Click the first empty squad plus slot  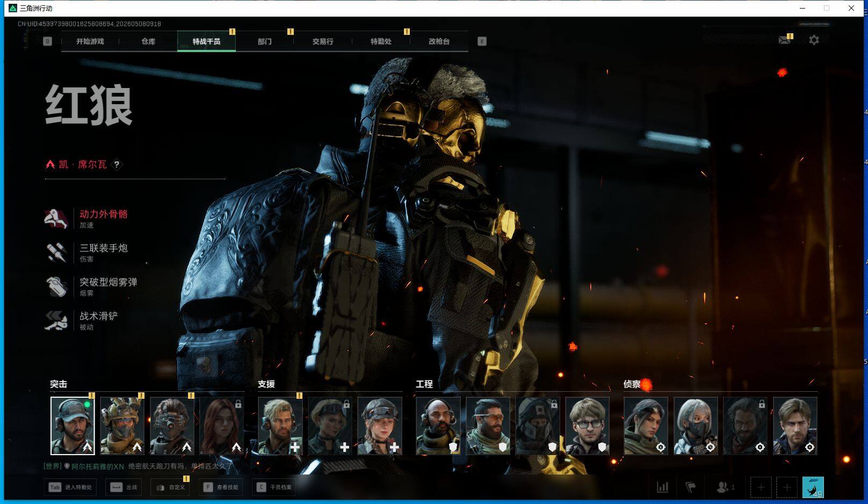point(761,487)
